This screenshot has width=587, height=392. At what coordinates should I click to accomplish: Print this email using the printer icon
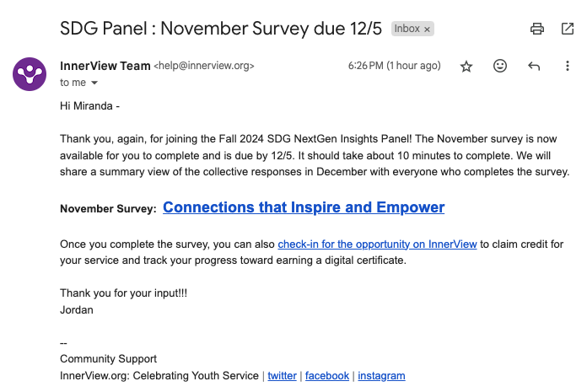[537, 29]
